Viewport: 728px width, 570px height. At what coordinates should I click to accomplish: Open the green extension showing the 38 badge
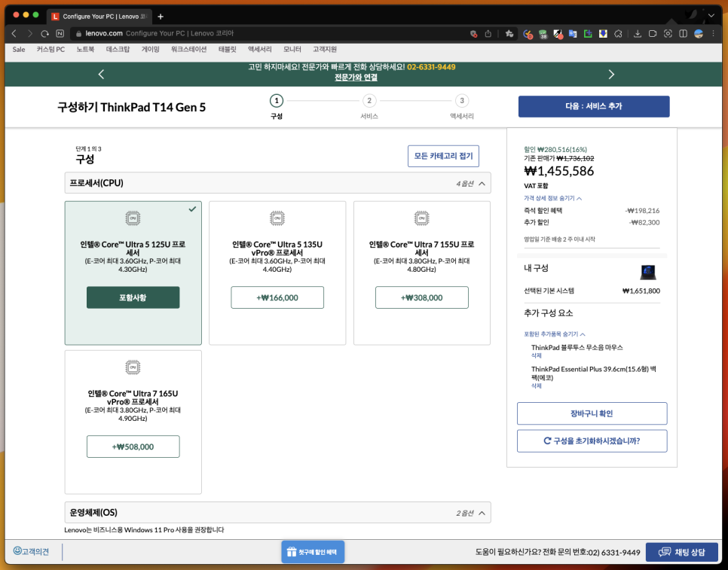tap(543, 34)
